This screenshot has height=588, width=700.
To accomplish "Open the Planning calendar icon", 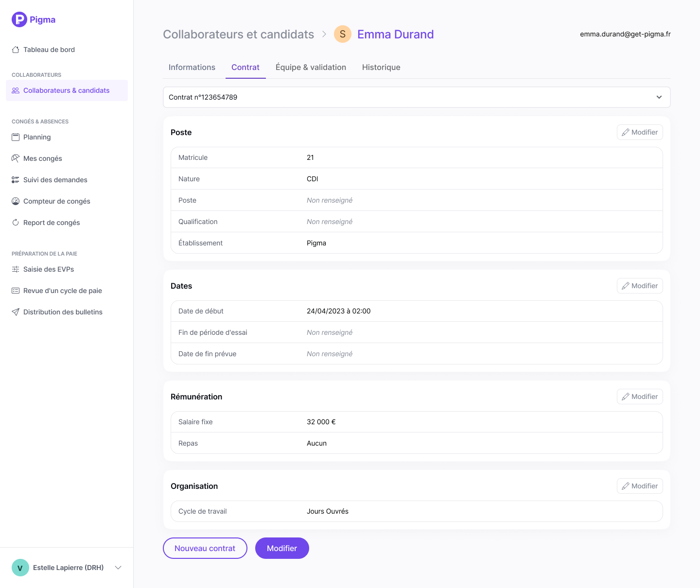I will click(16, 137).
